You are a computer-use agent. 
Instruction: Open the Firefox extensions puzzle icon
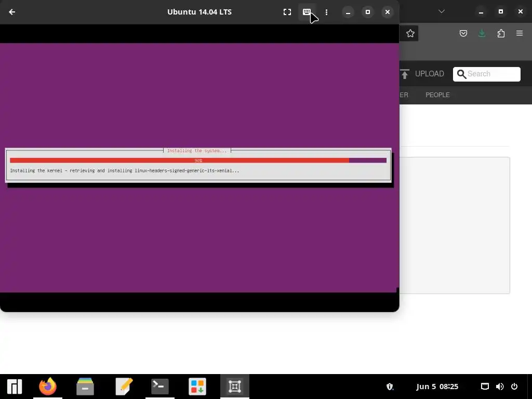click(x=501, y=33)
